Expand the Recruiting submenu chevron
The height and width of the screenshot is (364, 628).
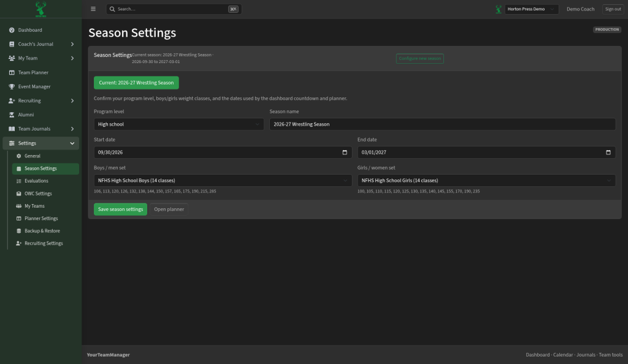[x=72, y=100]
